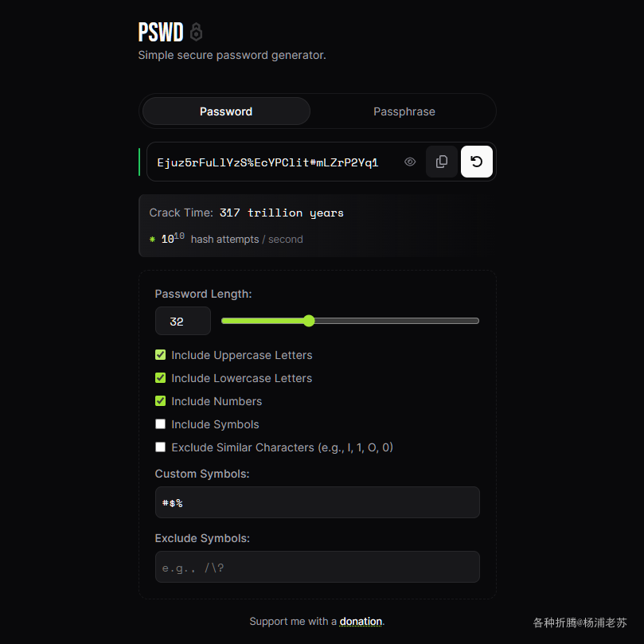
Task: Enable Exclude Similar Characters option
Action: tap(161, 447)
